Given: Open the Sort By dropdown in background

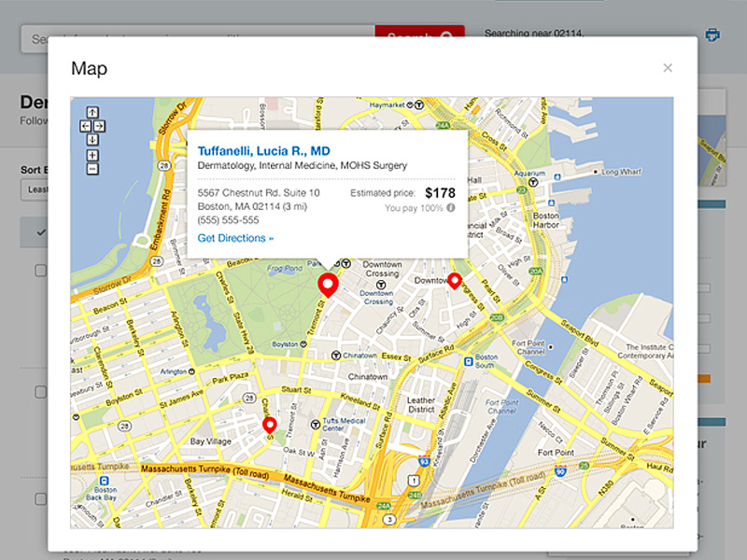Looking at the screenshot, I should pos(35,189).
